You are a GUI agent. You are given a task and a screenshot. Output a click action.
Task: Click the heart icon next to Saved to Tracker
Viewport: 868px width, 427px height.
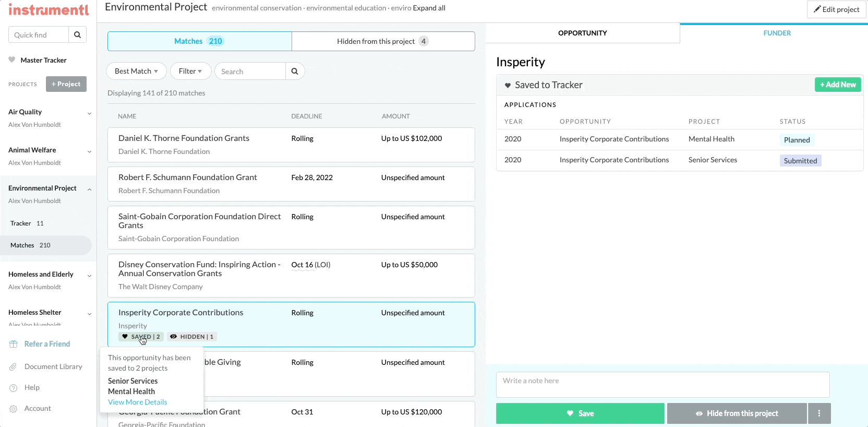508,85
